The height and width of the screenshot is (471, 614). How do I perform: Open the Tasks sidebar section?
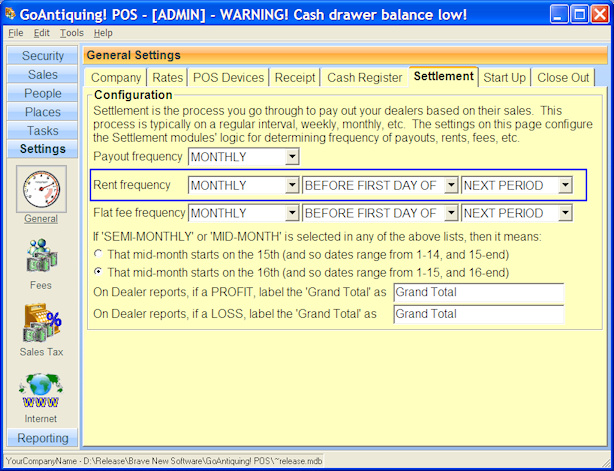point(42,130)
